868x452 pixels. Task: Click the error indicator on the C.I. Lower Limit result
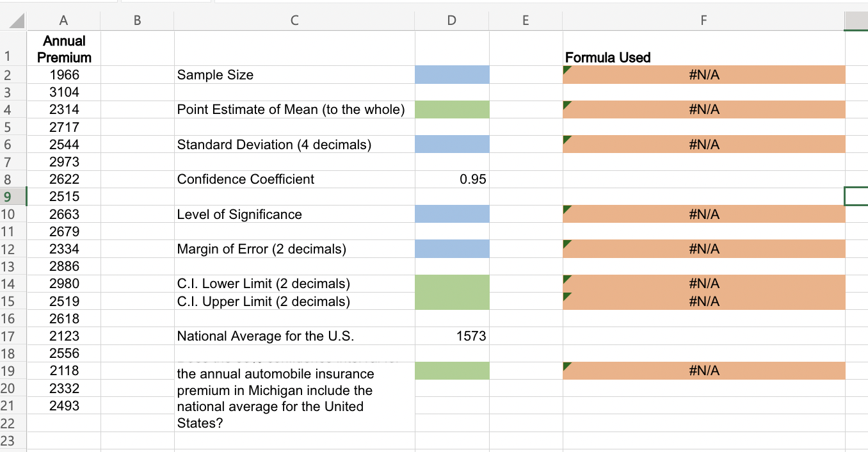click(566, 278)
